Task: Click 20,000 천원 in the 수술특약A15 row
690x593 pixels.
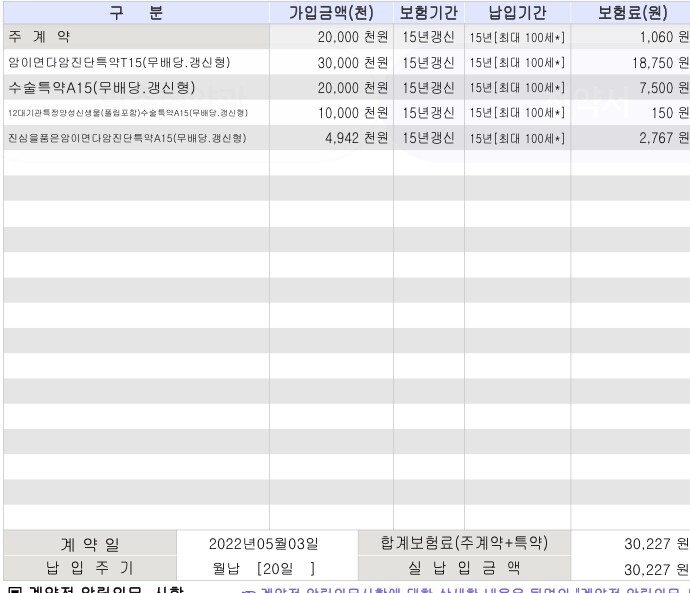Action: point(353,88)
